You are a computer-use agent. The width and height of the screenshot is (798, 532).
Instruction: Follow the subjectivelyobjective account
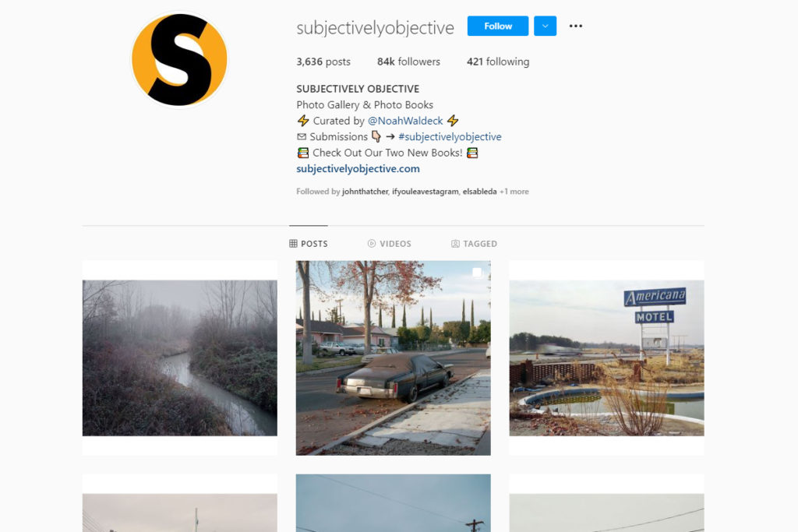(498, 26)
